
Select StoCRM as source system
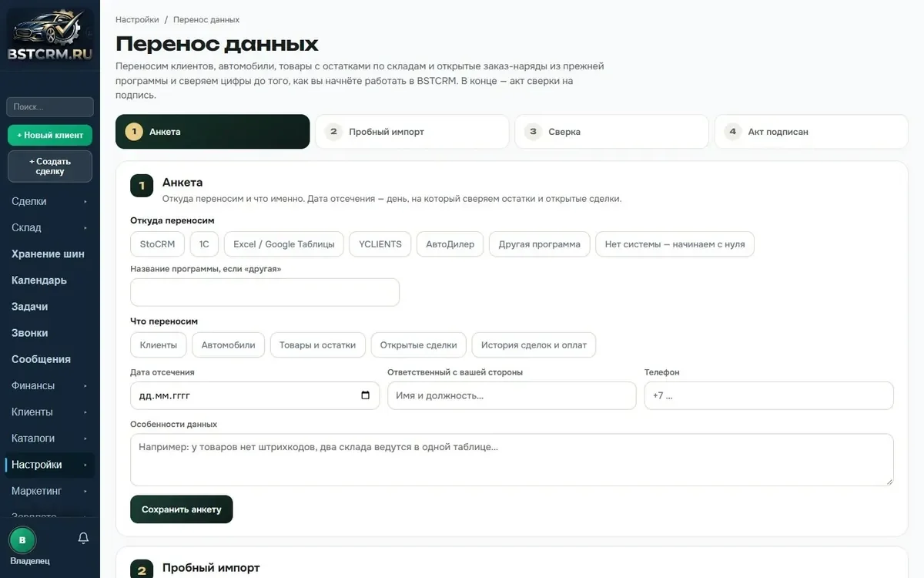[x=158, y=244]
